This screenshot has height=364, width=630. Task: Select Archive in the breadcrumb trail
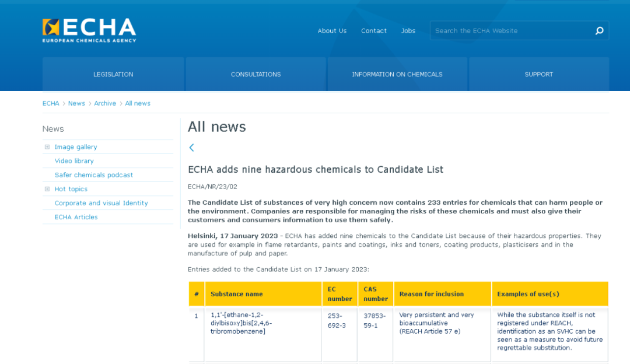point(105,103)
